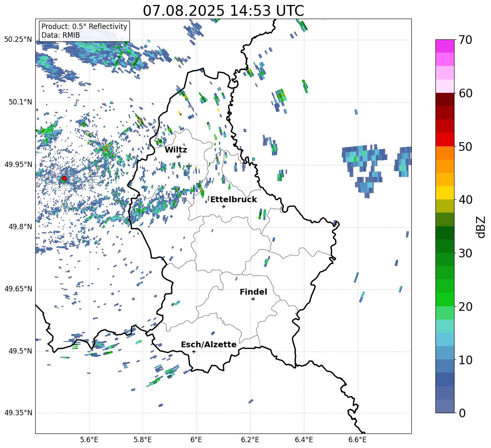The image size is (491, 448).
Task: Click the longitude label 6.2°E
Action: coord(250,440)
